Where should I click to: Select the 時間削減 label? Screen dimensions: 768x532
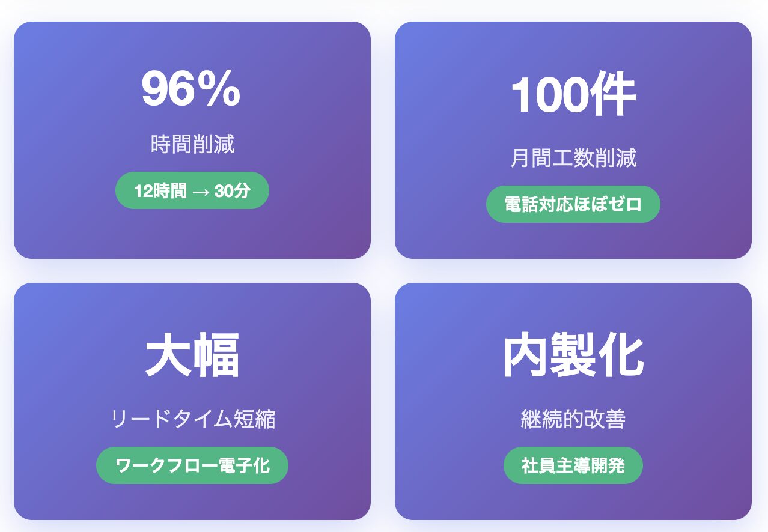pyautogui.click(x=192, y=144)
